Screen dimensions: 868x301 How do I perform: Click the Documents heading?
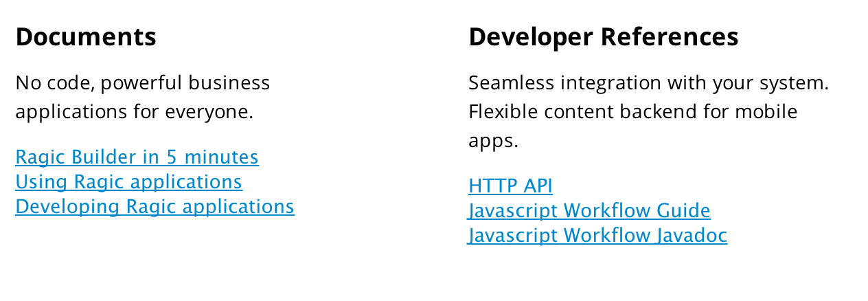click(x=86, y=36)
